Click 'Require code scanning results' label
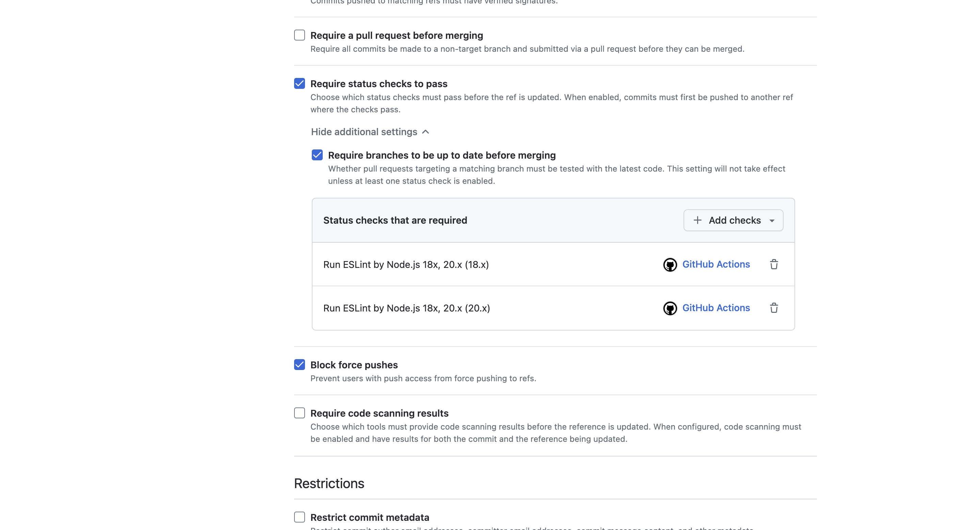 pos(379,413)
